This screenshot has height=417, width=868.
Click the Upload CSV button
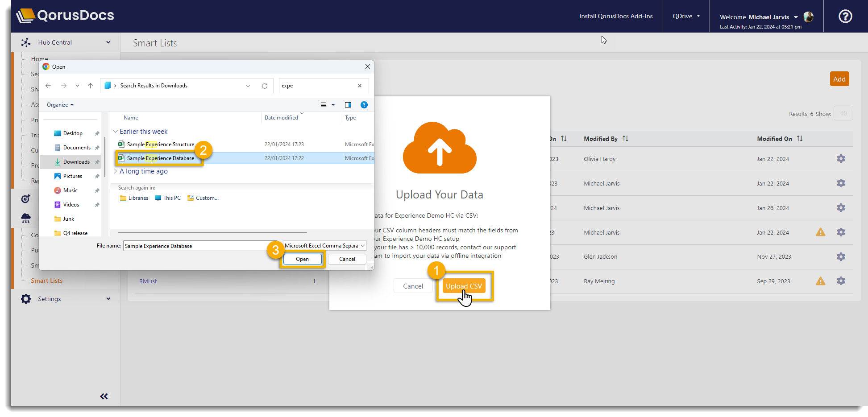point(464,286)
